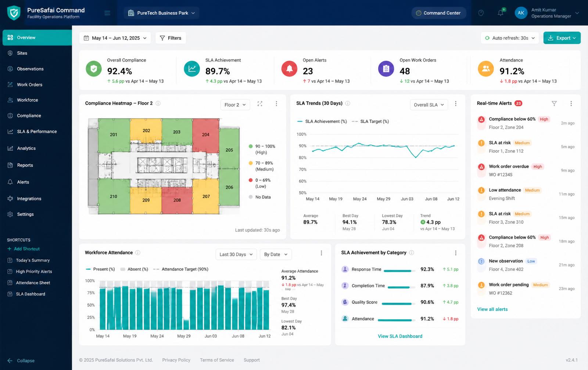
Task: Open the help icon in header
Action: point(481,13)
